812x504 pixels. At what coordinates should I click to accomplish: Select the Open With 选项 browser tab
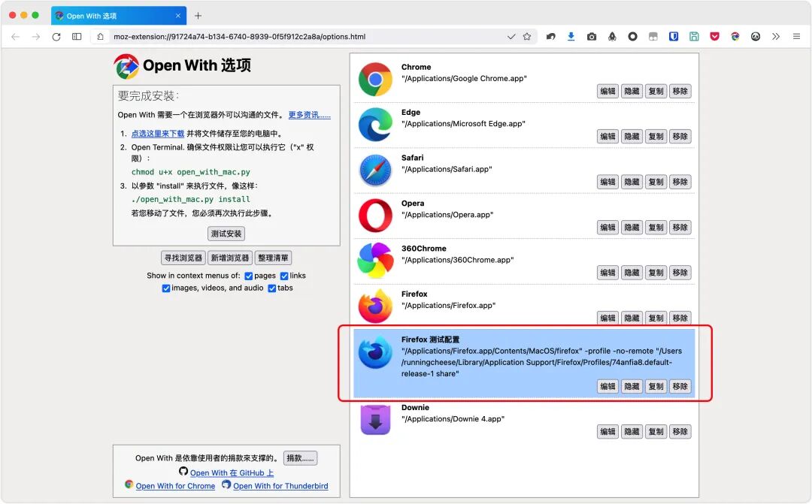point(119,16)
